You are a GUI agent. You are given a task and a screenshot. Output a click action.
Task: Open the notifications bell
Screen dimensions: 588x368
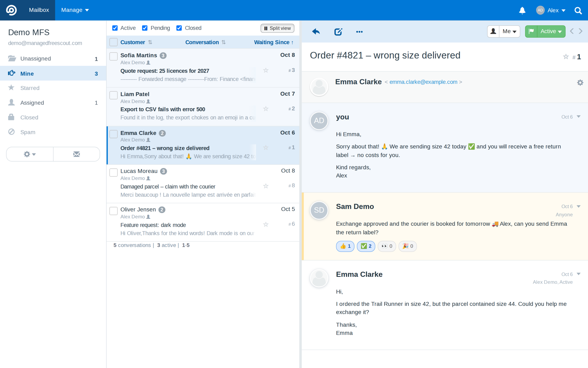tap(522, 10)
